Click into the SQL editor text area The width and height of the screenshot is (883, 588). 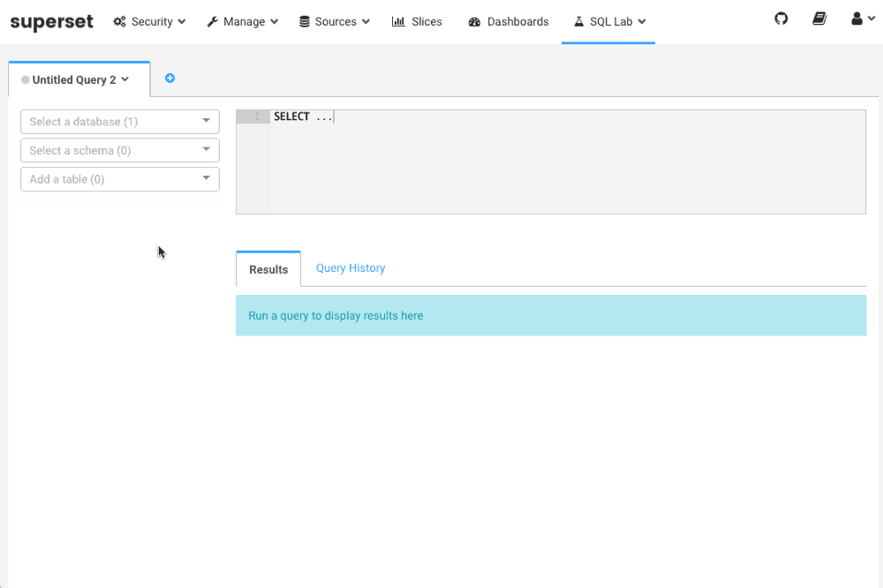551,162
